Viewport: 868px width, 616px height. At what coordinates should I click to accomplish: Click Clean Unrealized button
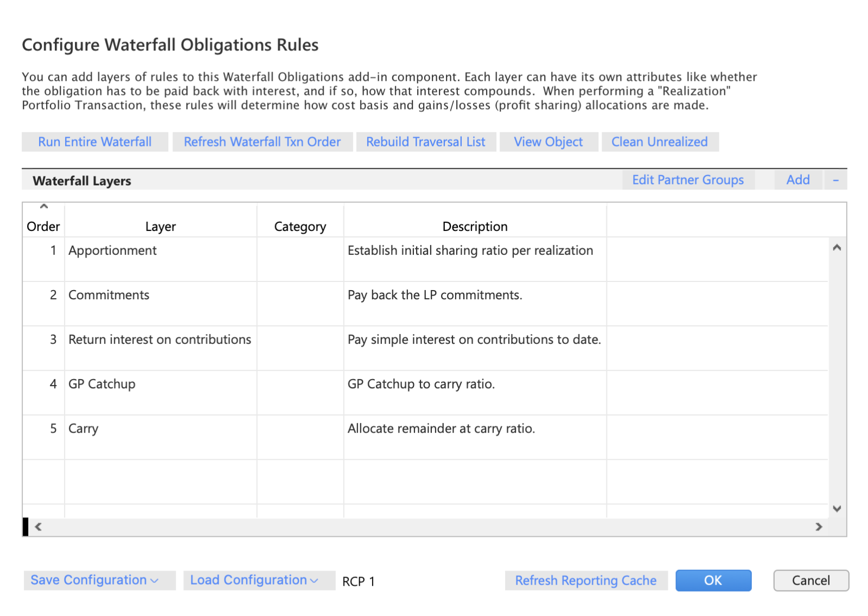click(660, 142)
